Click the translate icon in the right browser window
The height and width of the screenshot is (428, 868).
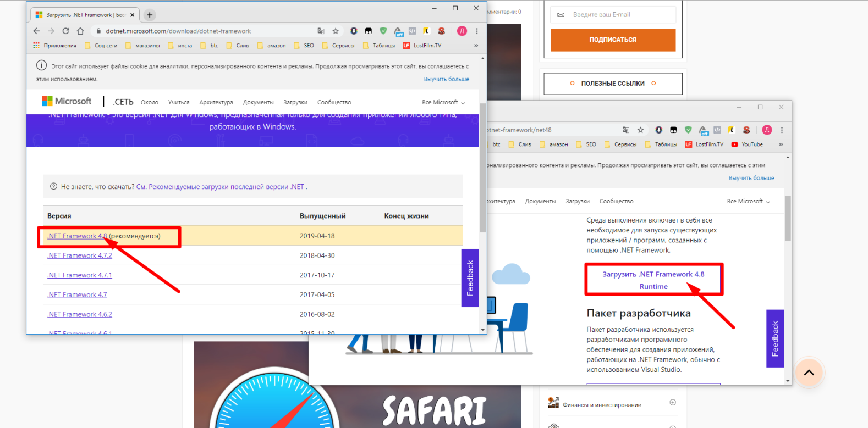(626, 130)
